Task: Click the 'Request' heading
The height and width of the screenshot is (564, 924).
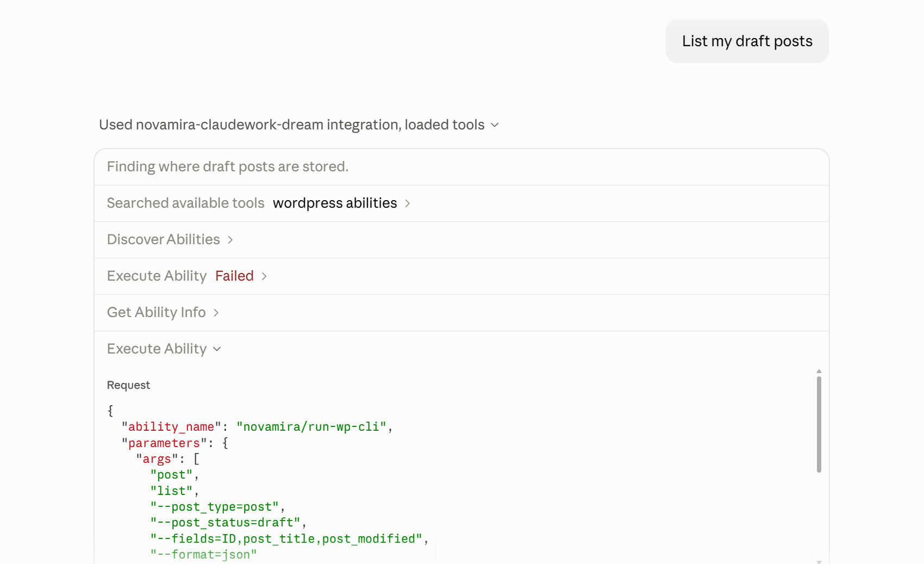Action: (128, 385)
